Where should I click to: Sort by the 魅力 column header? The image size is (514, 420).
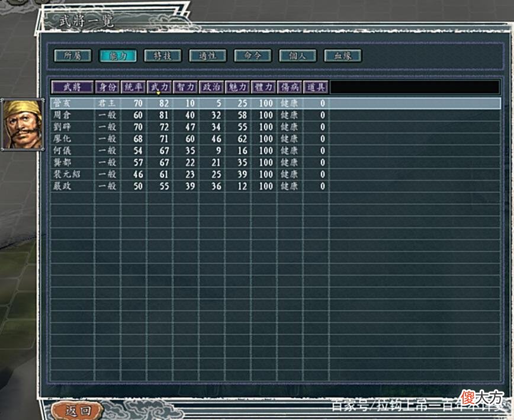tap(237, 87)
